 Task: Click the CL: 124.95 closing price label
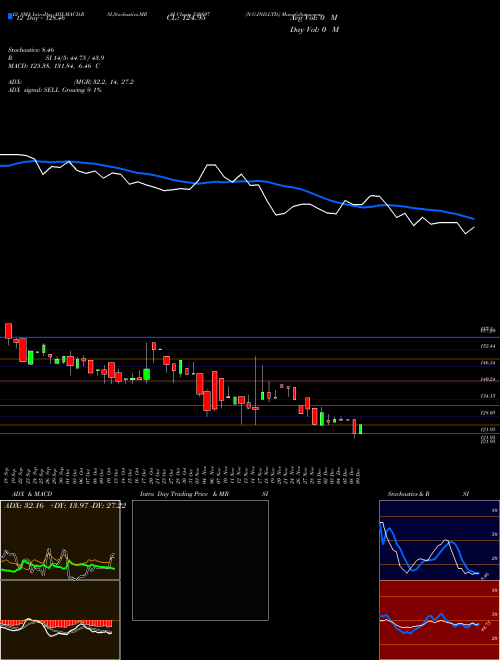[x=186, y=18]
